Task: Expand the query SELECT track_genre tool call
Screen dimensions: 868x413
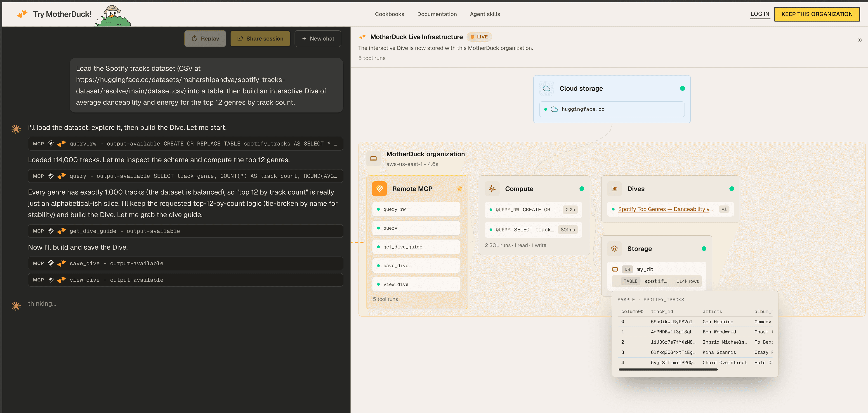Action: (x=185, y=176)
